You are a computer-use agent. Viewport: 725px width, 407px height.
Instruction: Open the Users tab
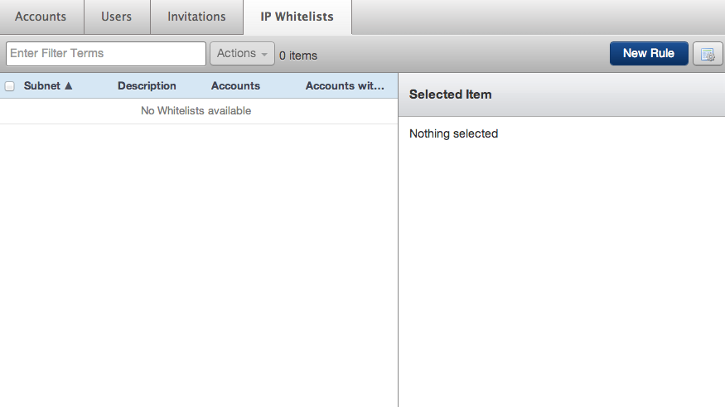(117, 17)
